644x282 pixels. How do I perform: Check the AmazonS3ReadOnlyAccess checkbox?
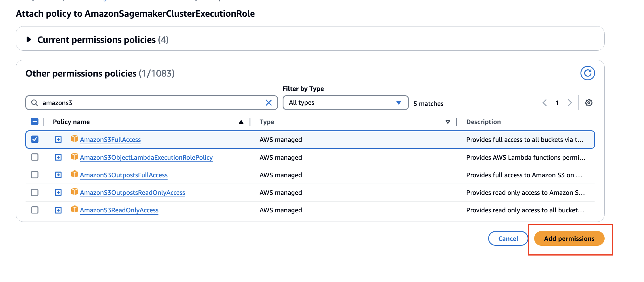(x=35, y=210)
